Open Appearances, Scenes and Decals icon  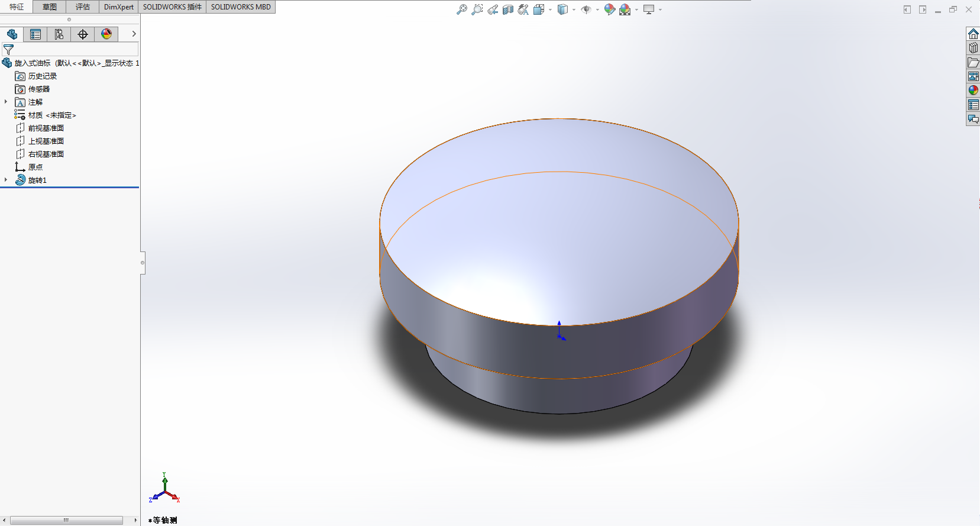[973, 91]
